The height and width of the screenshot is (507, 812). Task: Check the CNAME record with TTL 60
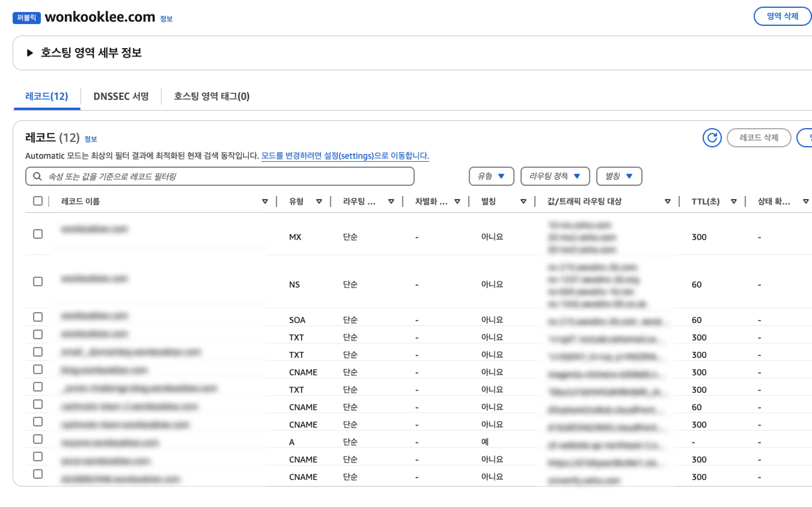coord(38,404)
